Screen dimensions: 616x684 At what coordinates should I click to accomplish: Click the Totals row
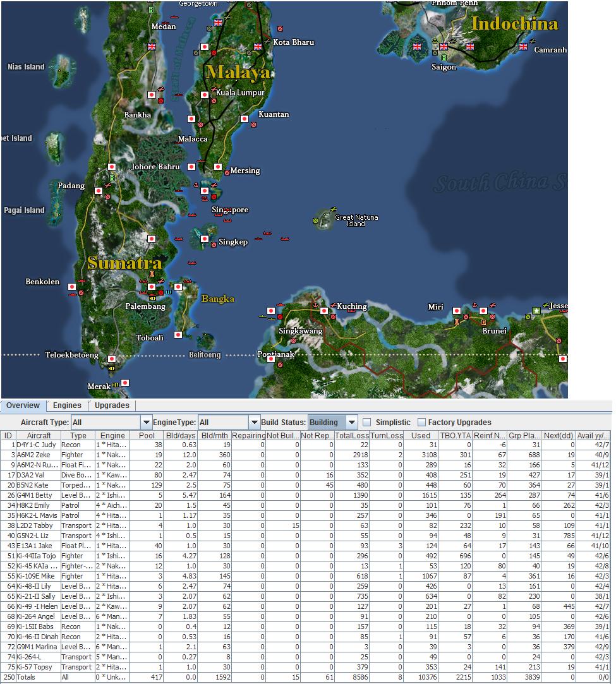click(x=305, y=678)
